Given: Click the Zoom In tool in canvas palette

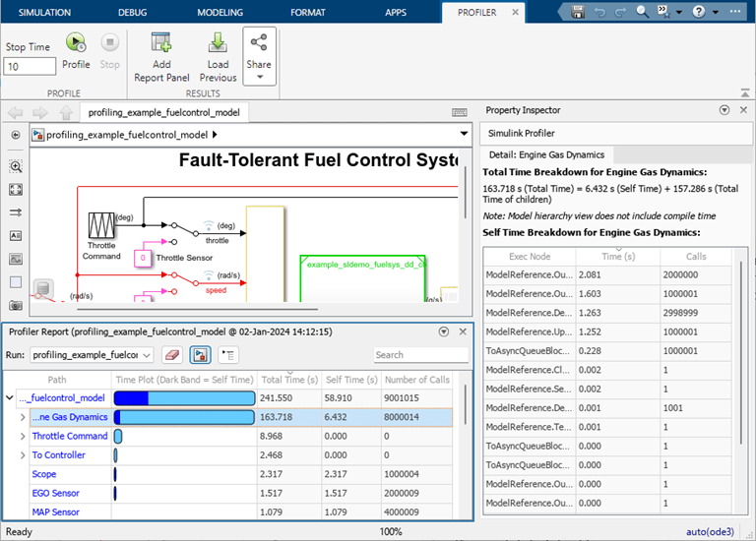Looking at the screenshot, I should (15, 167).
